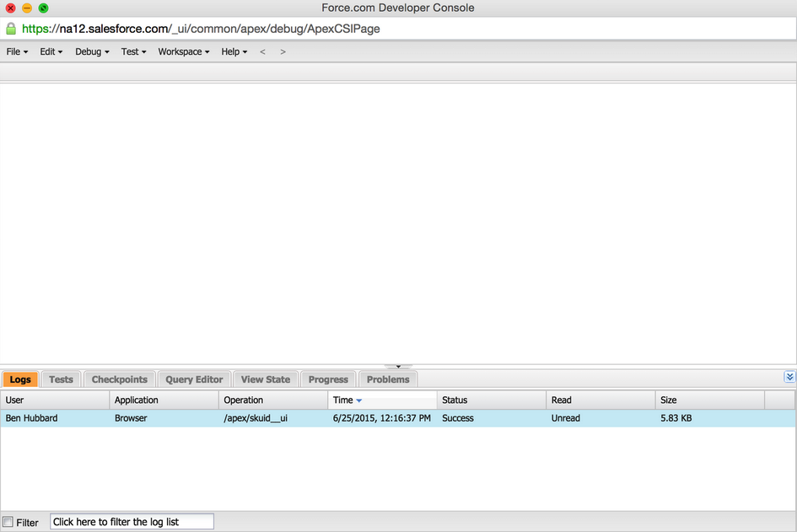Viewport: 797px width, 532px height.
Task: Click the forward navigation arrow
Action: pyautogui.click(x=283, y=51)
